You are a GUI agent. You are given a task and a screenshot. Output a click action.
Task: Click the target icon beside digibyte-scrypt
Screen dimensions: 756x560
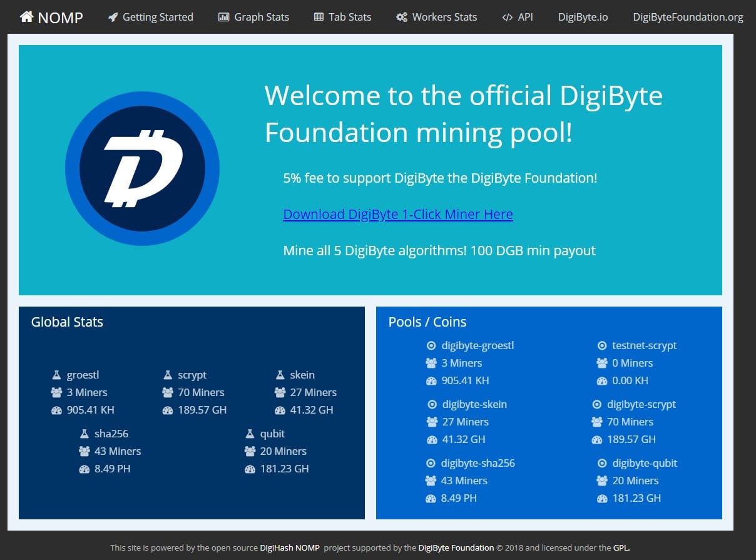(x=596, y=405)
